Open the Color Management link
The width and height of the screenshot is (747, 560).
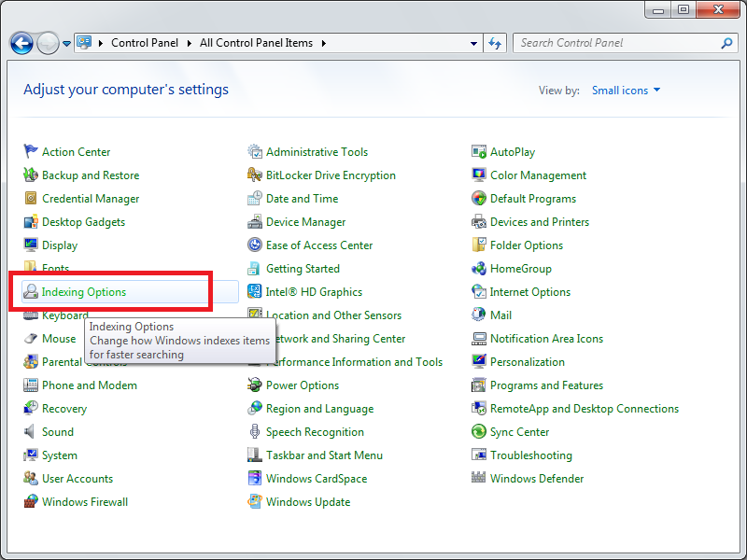(539, 175)
